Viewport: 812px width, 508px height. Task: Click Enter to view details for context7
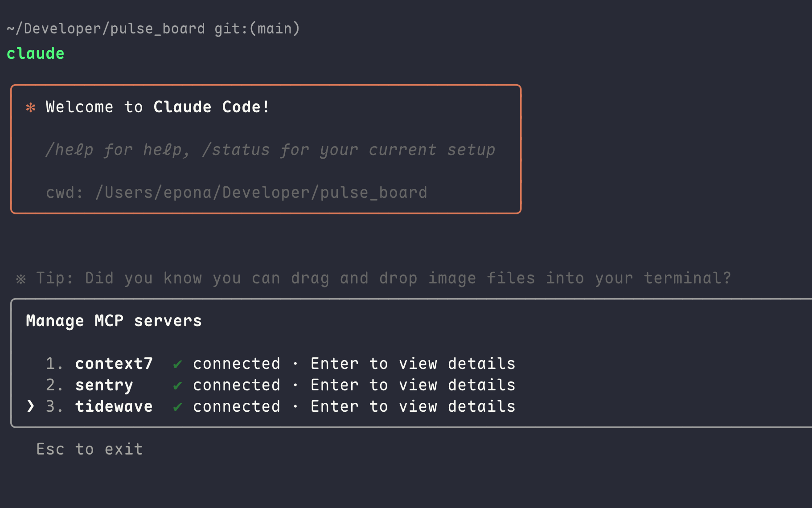pos(413,364)
